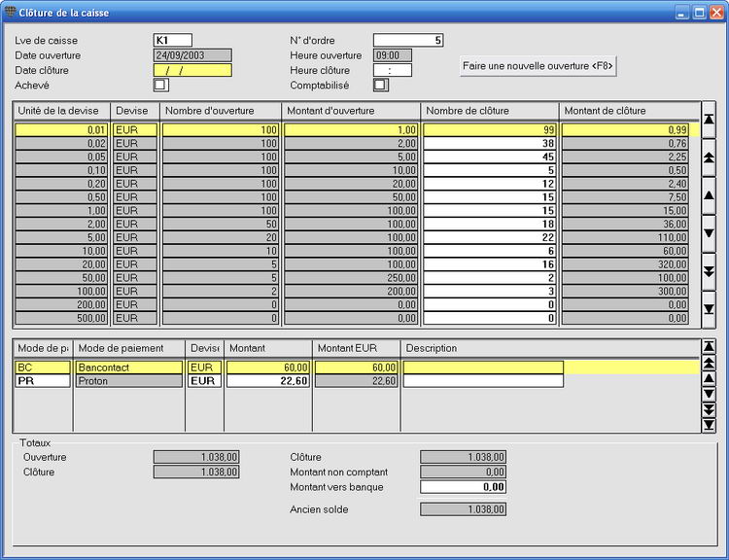Click Nombre de clôture cell for 50,00 EUR
The width and height of the screenshot is (729, 560).
490,278
